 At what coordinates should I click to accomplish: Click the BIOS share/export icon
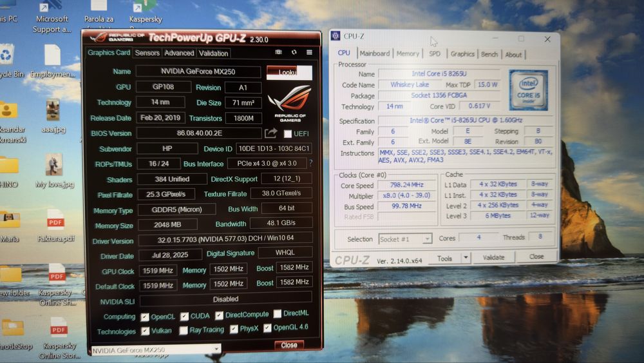(270, 133)
